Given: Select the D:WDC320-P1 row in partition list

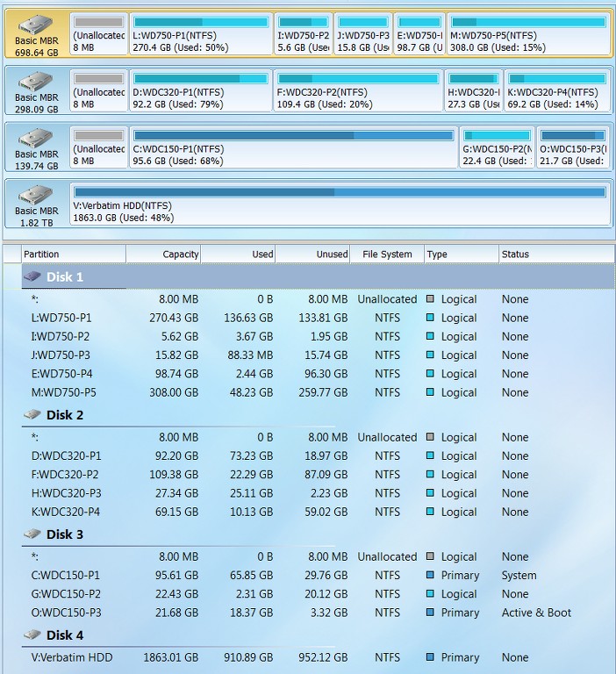Looking at the screenshot, I should click(x=319, y=455).
